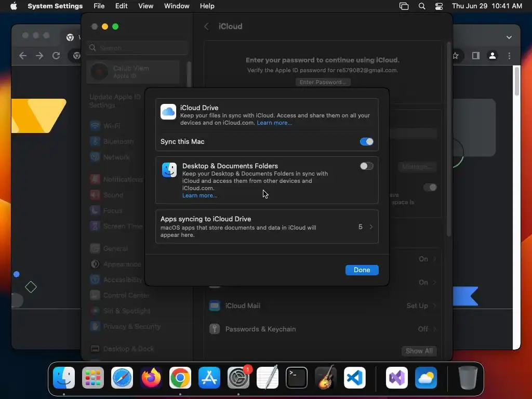Open TextEdit from the Dock
Image resolution: width=532 pixels, height=399 pixels.
[268, 378]
